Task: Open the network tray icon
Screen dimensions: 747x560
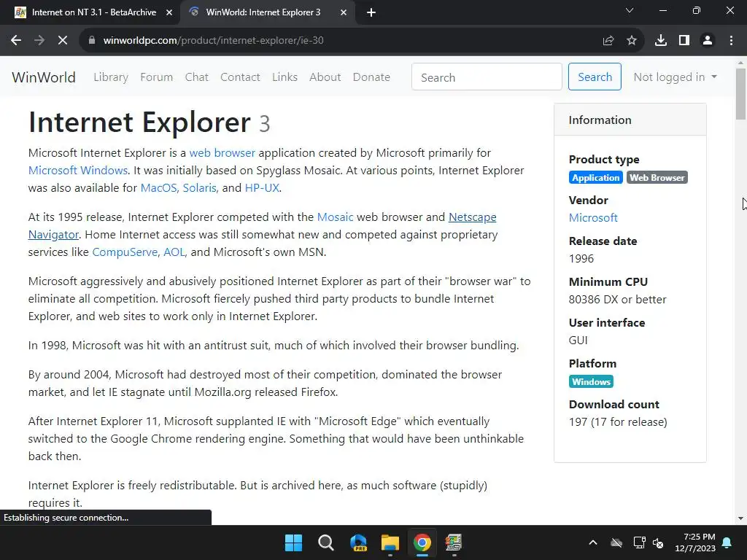Action: click(639, 542)
